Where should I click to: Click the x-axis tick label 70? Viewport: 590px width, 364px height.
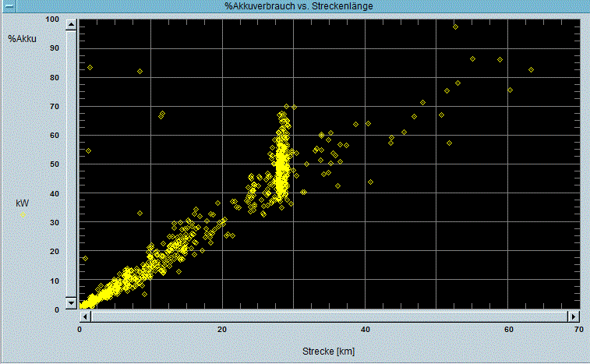click(x=578, y=330)
